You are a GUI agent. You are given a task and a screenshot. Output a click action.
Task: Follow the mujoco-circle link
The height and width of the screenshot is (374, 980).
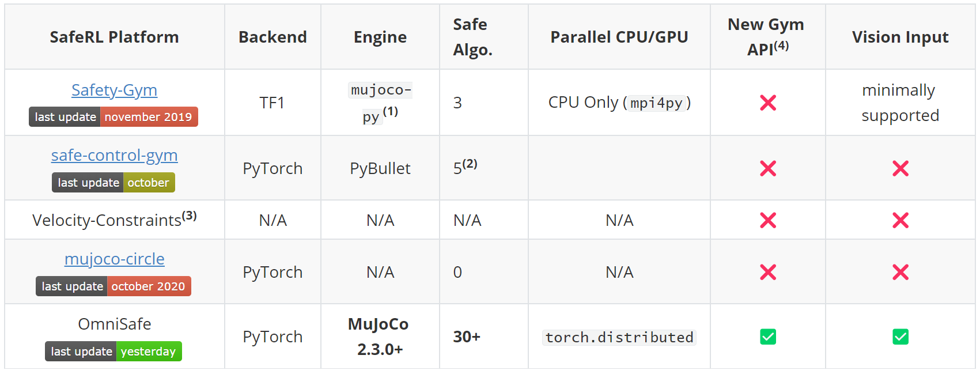114,259
